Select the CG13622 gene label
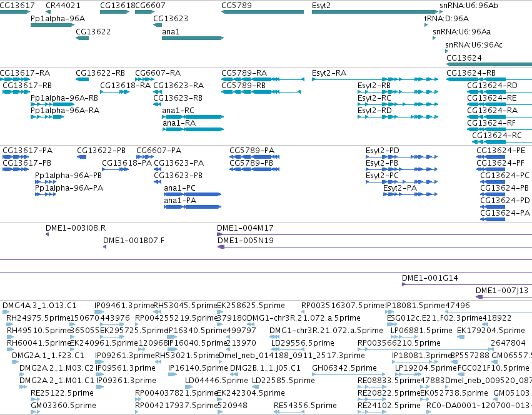The width and height of the screenshot is (532, 415). tap(93, 31)
